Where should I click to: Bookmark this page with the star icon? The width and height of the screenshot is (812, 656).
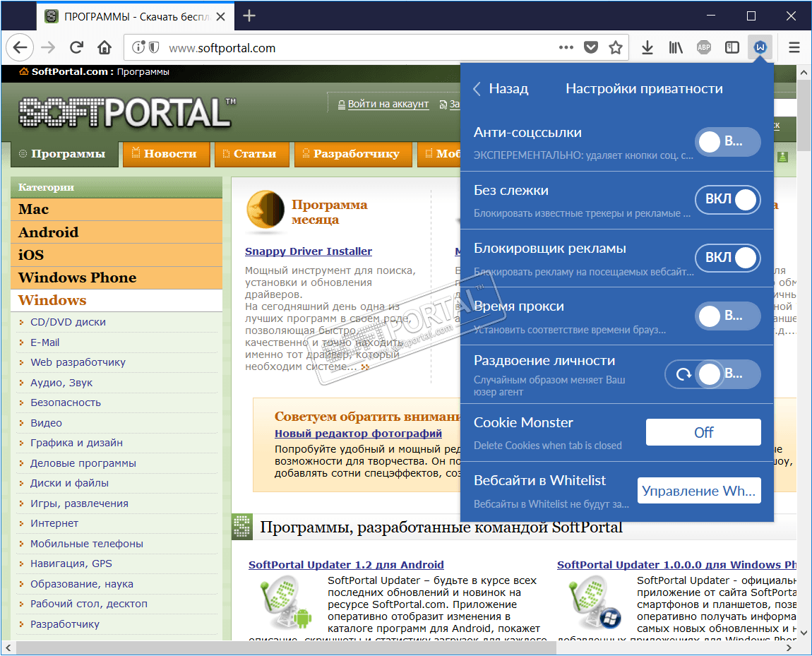click(616, 47)
